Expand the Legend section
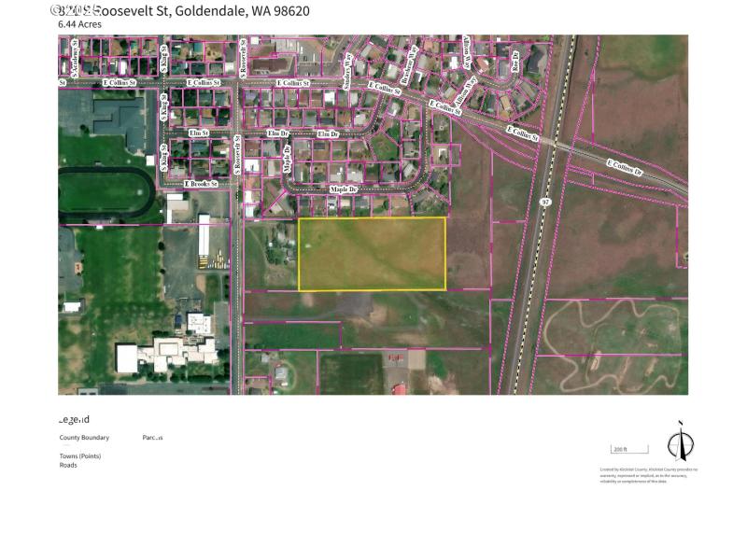This screenshot has width=747, height=560. pyautogui.click(x=75, y=420)
